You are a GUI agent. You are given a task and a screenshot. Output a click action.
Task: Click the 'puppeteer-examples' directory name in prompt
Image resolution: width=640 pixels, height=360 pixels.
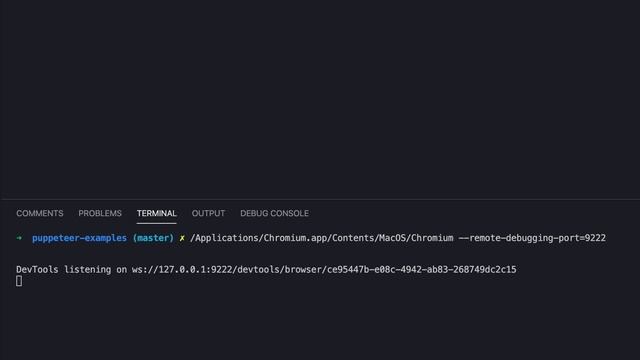(79, 238)
